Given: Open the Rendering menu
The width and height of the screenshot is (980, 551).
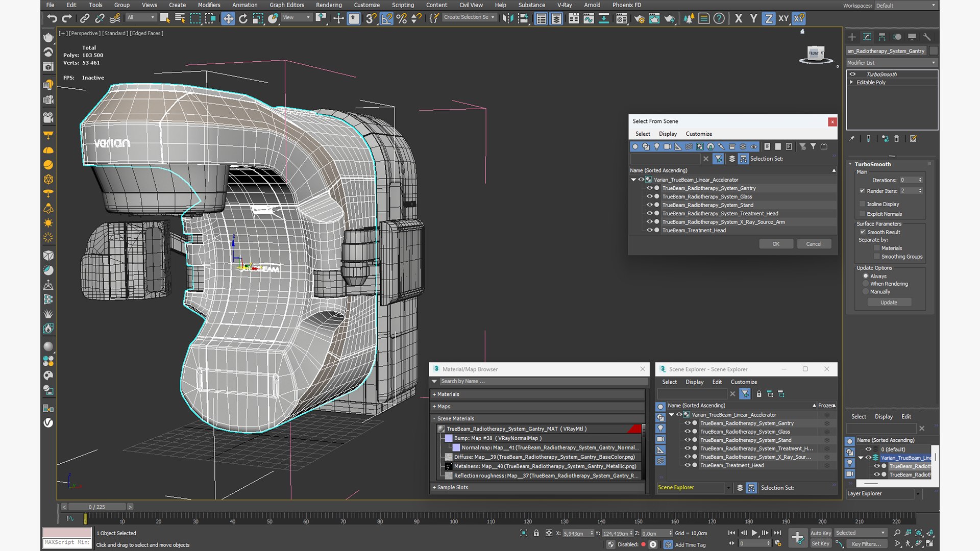Looking at the screenshot, I should (329, 5).
